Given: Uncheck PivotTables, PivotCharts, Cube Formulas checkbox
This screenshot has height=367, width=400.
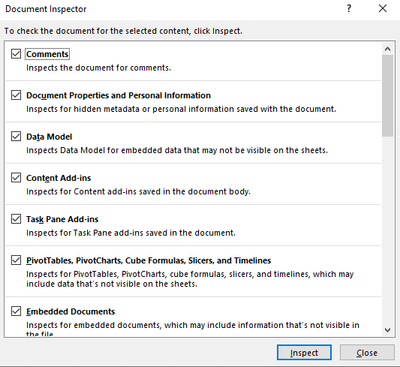Looking at the screenshot, I should tap(16, 260).
